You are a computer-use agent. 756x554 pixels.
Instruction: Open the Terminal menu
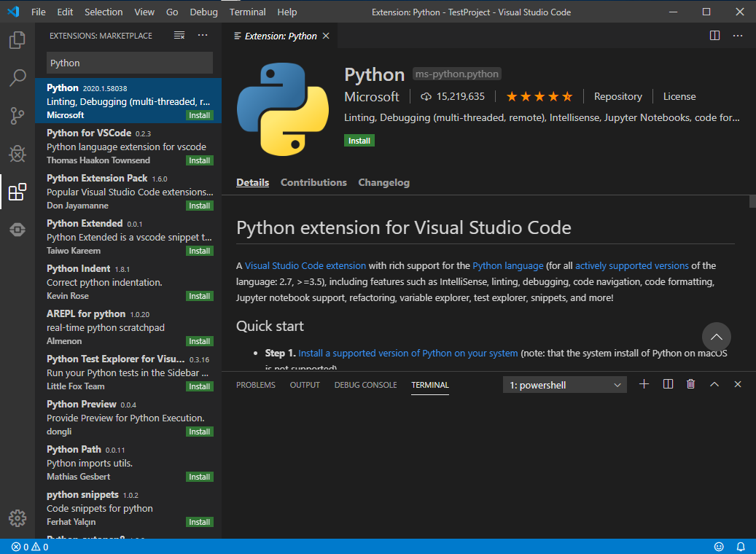click(247, 12)
